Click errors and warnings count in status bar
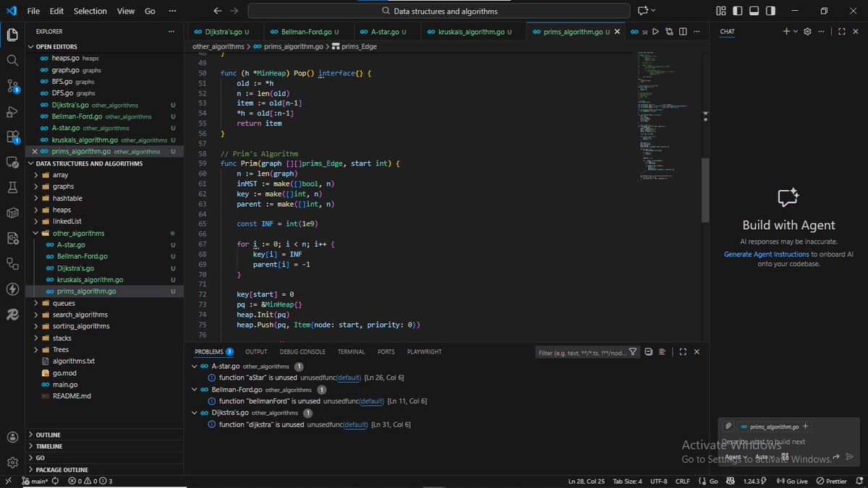Viewport: 868px width, 488px height. click(90, 481)
